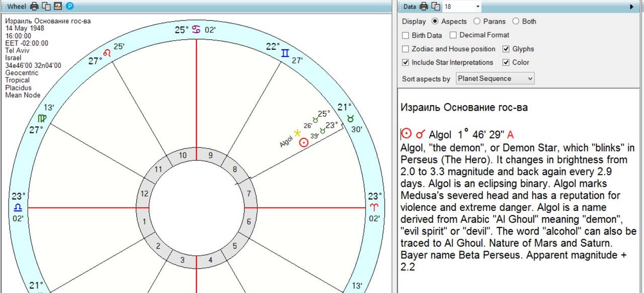Click the Sun glyph on the wheel

click(x=303, y=142)
